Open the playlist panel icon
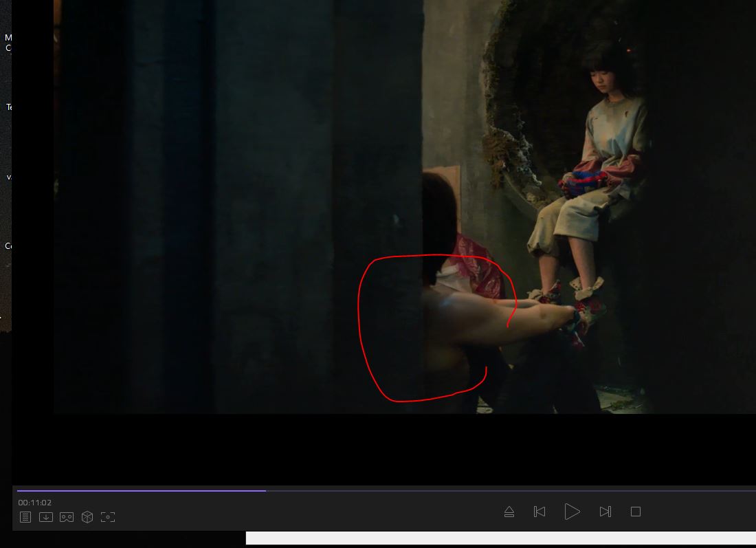The height and width of the screenshot is (548, 756). (25, 517)
